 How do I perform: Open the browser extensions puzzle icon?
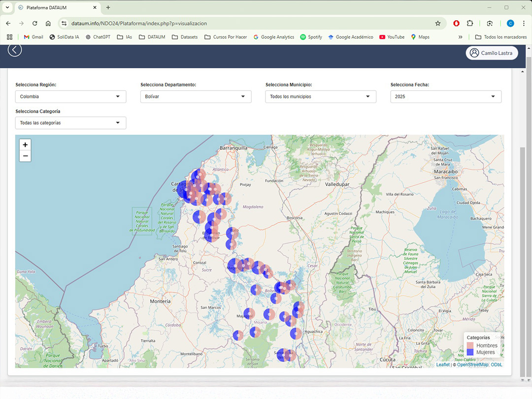click(469, 23)
